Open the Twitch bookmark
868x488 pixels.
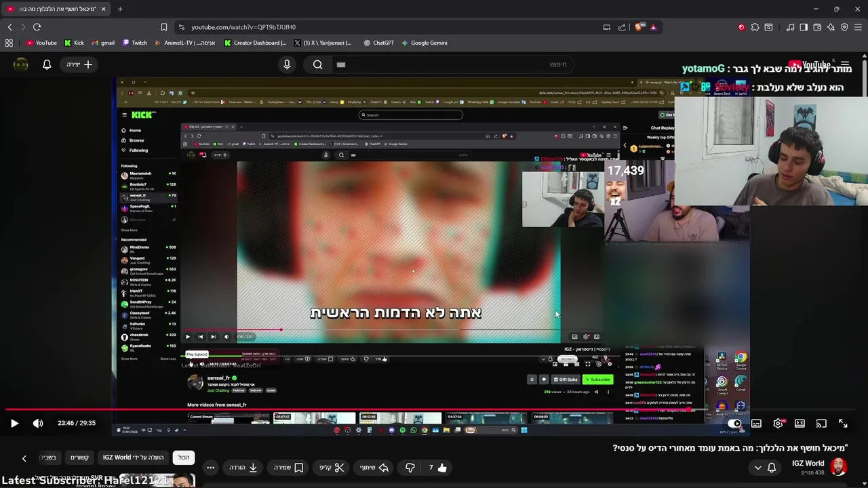[x=135, y=43]
